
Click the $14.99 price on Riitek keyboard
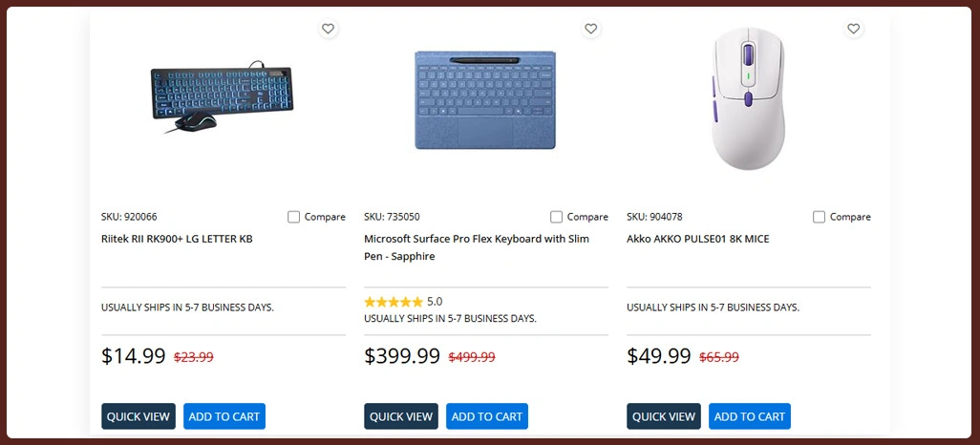point(134,356)
